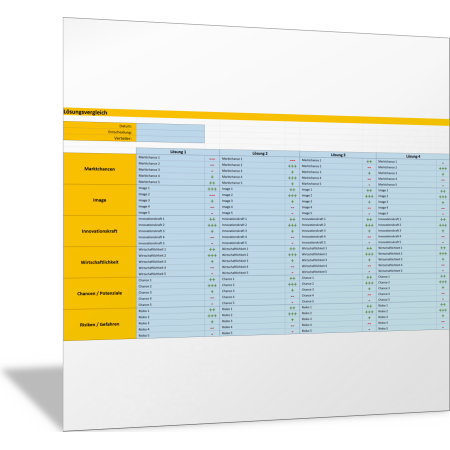450x450 pixels.
Task: Click the Datum input cell
Action: coord(170,127)
